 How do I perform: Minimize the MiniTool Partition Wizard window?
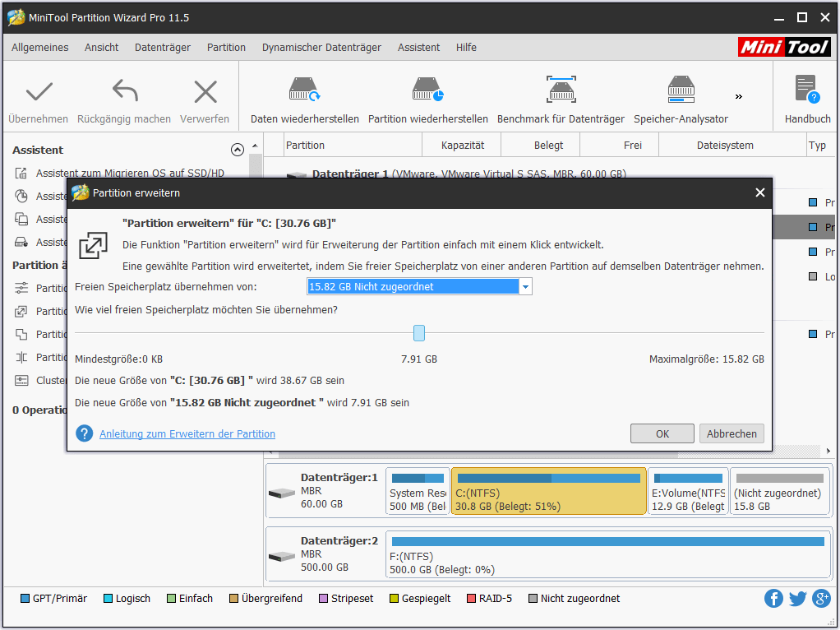(779, 18)
